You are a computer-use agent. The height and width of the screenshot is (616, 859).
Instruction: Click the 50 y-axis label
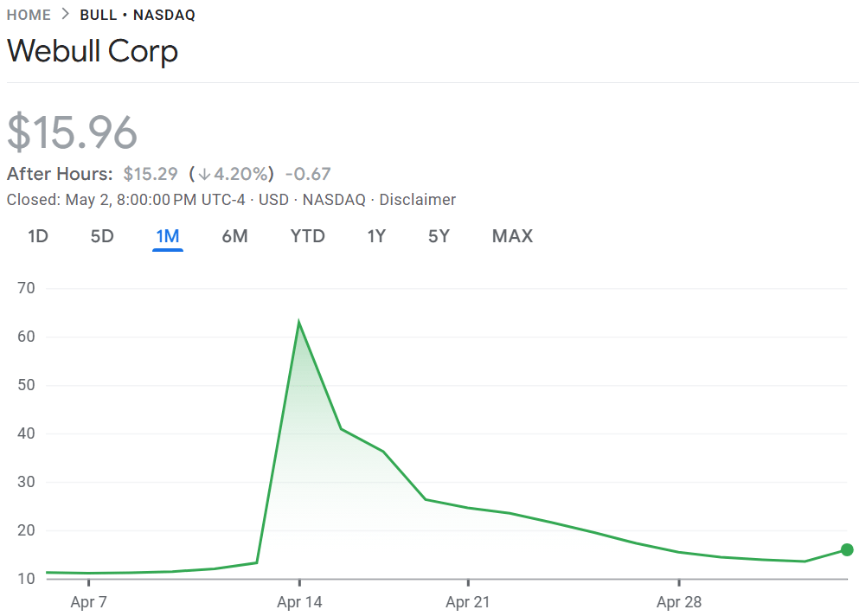point(26,385)
